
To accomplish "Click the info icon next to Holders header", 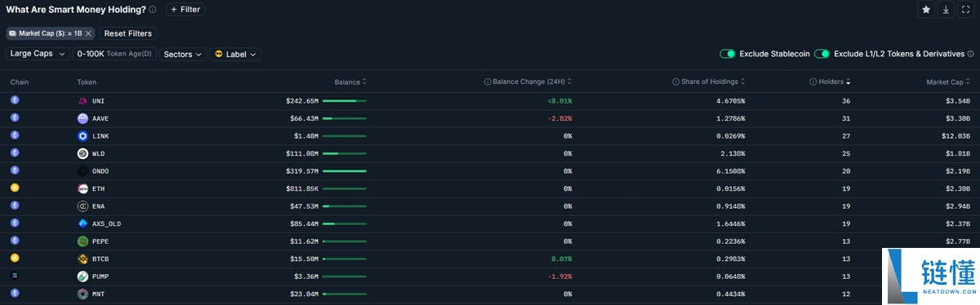I will tap(813, 82).
